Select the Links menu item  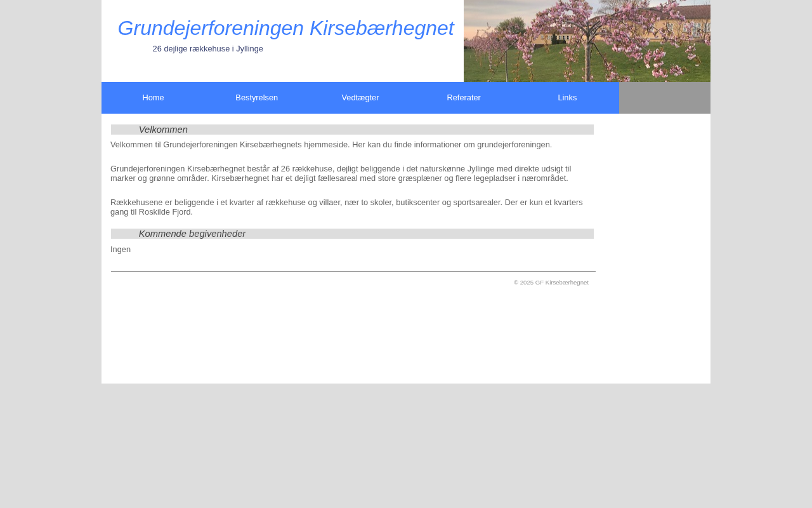point(567,98)
